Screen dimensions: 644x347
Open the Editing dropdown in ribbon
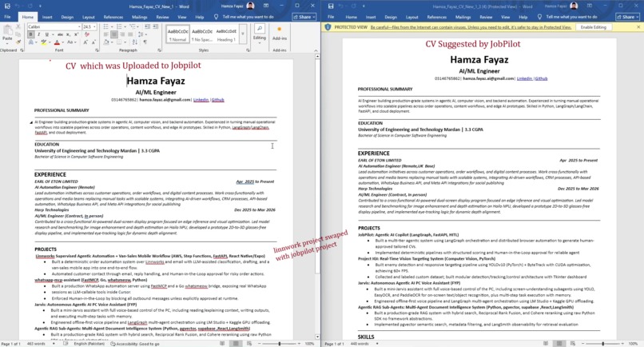click(x=259, y=33)
